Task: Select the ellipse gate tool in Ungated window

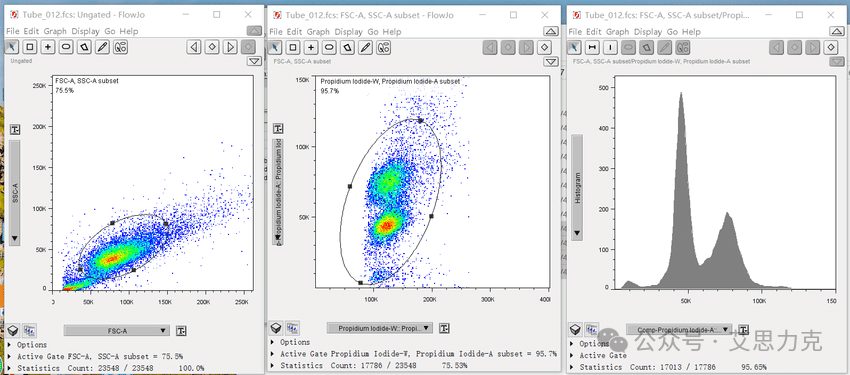Action: pyautogui.click(x=66, y=47)
